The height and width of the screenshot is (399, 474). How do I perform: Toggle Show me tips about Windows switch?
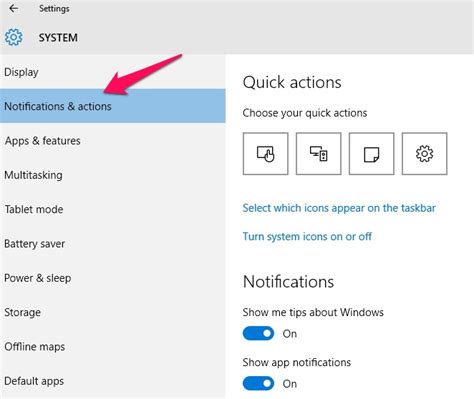click(x=258, y=333)
